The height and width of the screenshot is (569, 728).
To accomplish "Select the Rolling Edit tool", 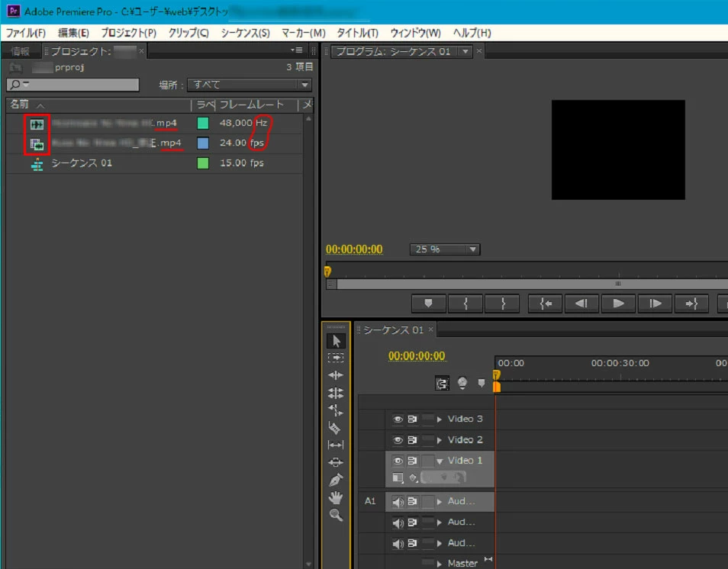I will [x=336, y=393].
